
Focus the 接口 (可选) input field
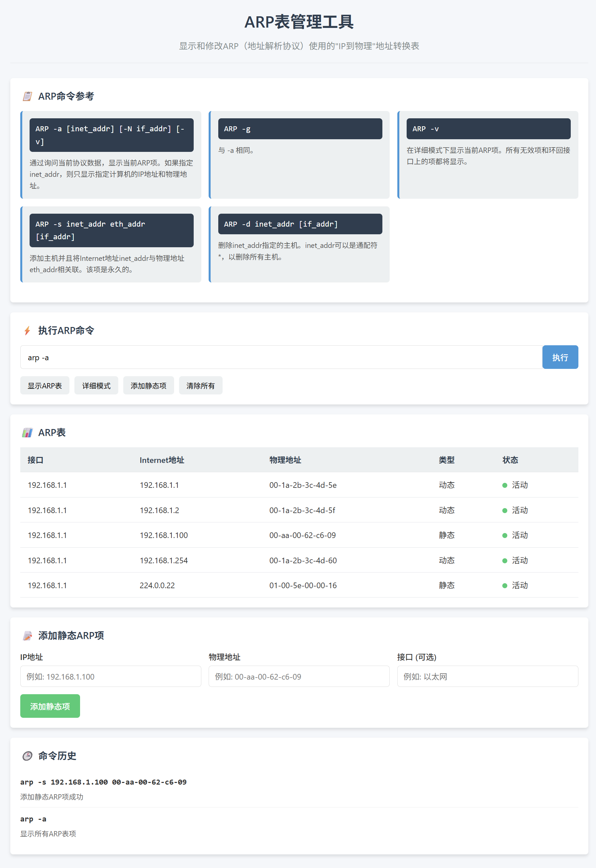pyautogui.click(x=488, y=676)
